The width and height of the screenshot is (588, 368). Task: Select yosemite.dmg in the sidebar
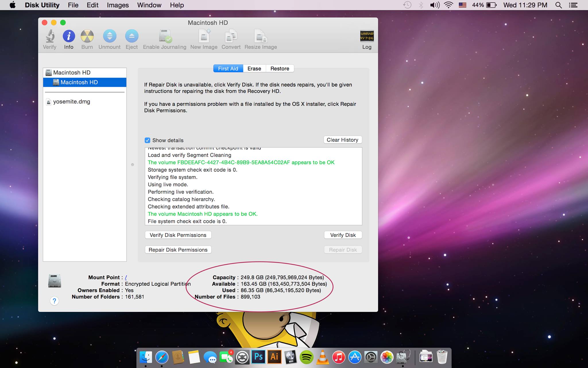click(x=71, y=101)
